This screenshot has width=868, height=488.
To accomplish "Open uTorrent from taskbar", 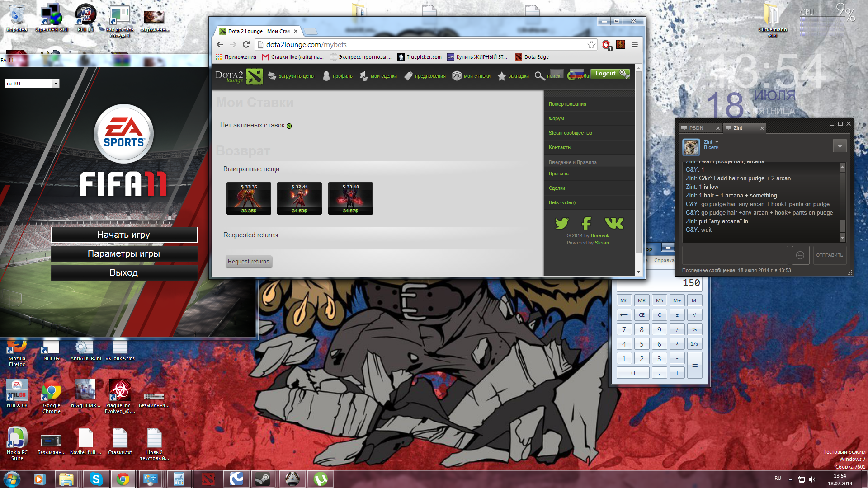I will click(321, 479).
